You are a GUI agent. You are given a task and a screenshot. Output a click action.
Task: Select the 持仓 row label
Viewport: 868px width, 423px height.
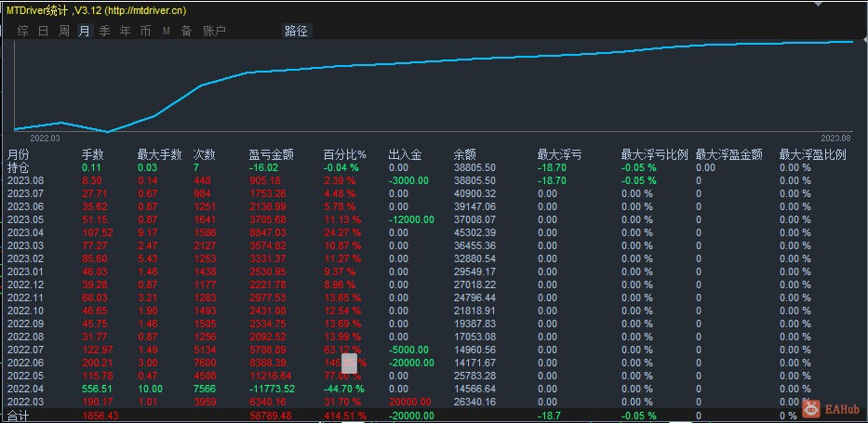point(18,167)
